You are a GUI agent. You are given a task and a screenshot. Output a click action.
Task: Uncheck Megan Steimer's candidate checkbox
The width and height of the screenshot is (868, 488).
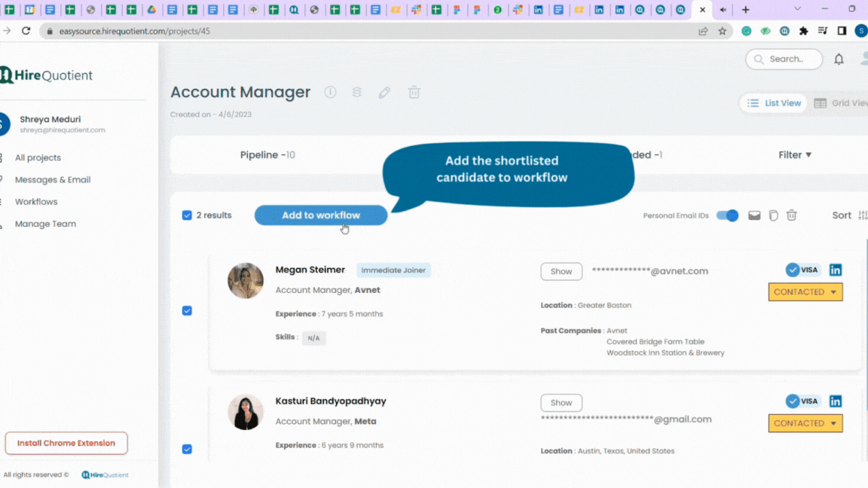[x=187, y=311]
